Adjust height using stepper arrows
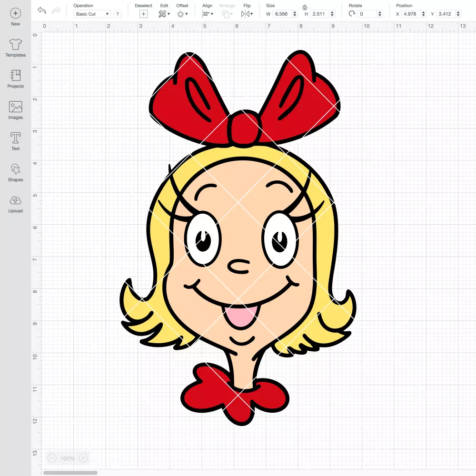Screen dimensions: 476x476 (x=332, y=14)
